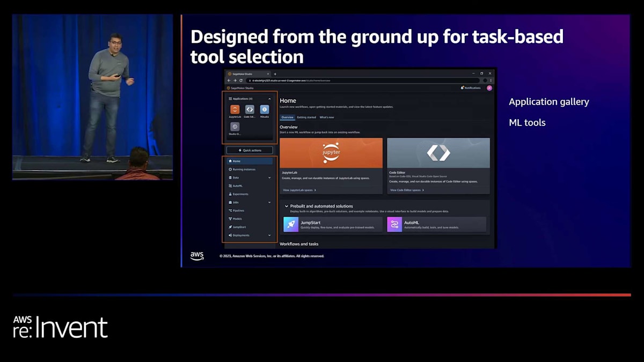Click the pink user avatar in the header
The height and width of the screenshot is (362, 644).
click(x=489, y=88)
